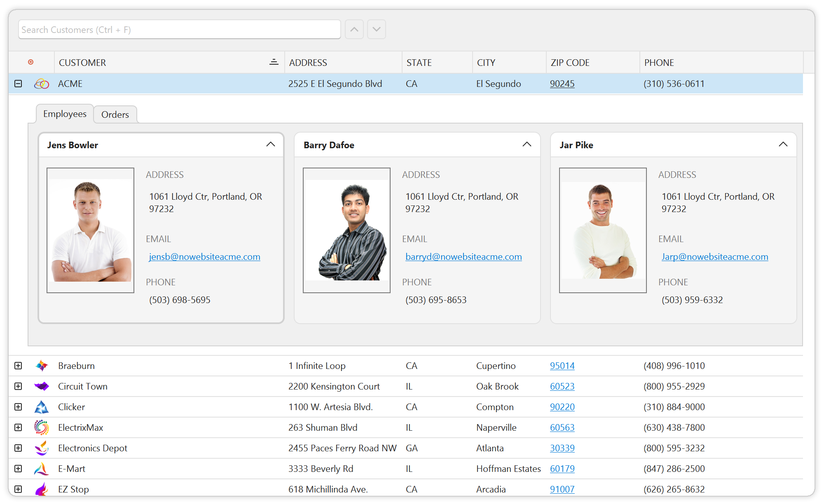Open jensb@nowebsiteacme.com email link

click(205, 257)
